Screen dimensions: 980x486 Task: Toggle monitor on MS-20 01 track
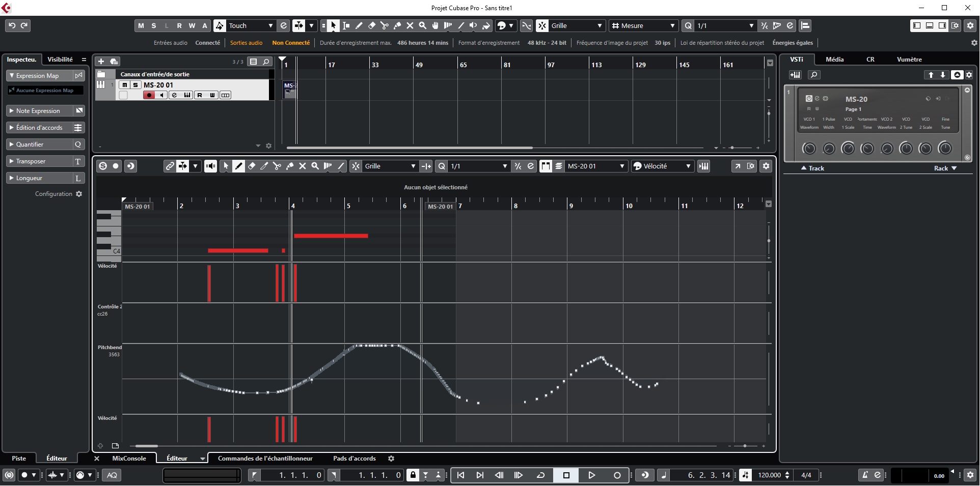coord(161,95)
